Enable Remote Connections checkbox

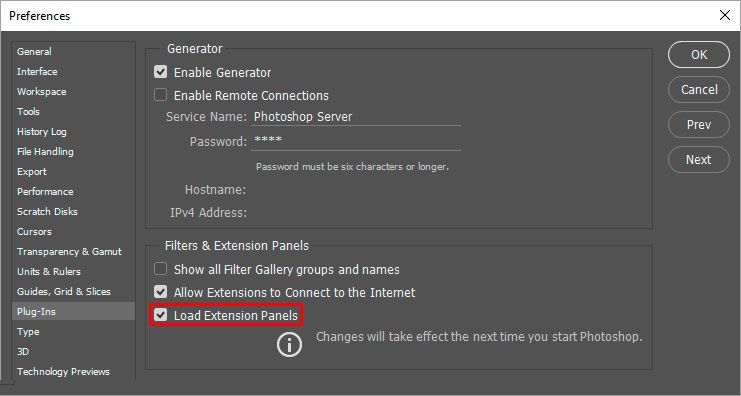[x=161, y=95]
